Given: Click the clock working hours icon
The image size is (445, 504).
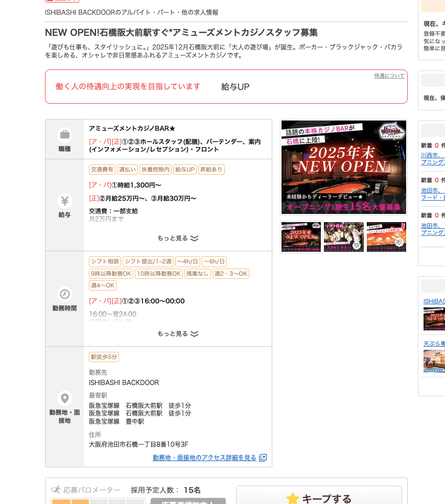Looking at the screenshot, I should pos(64,294).
